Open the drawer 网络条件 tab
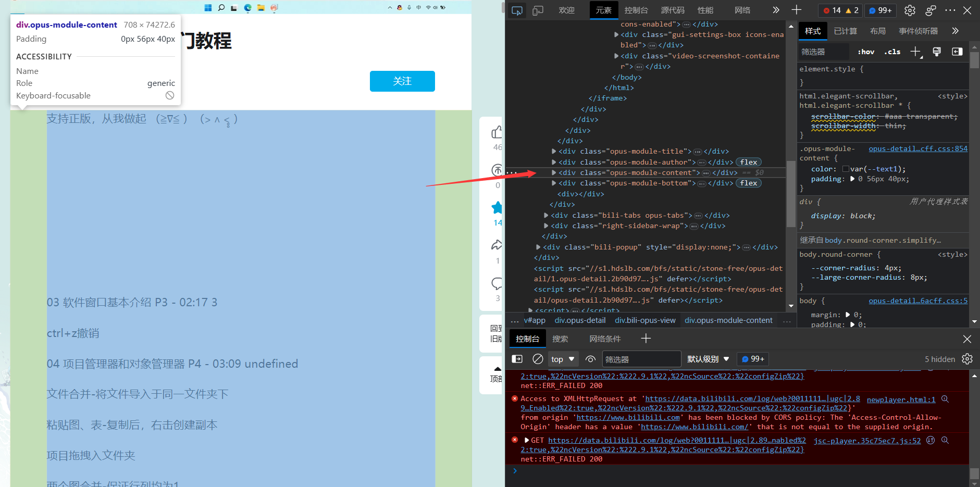 tap(605, 339)
